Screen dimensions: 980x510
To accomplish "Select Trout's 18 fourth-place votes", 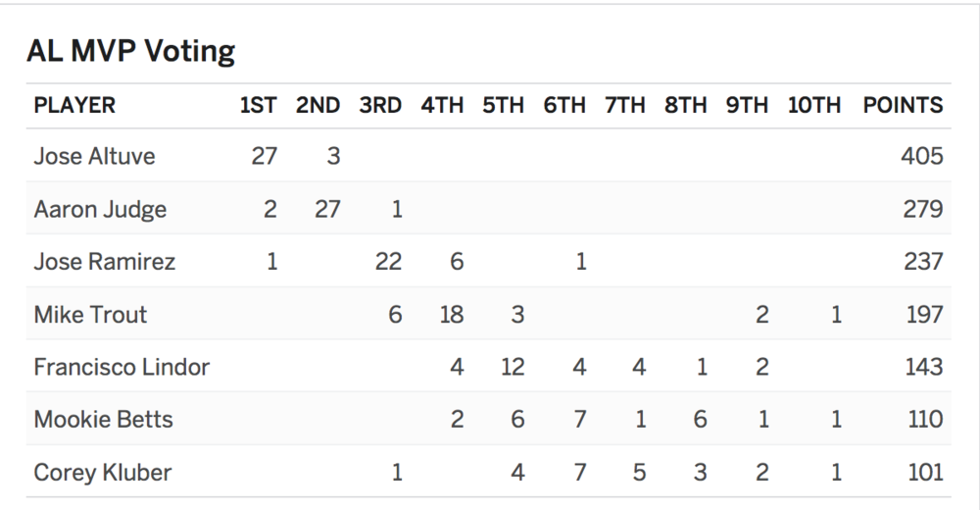I will pos(451,314).
